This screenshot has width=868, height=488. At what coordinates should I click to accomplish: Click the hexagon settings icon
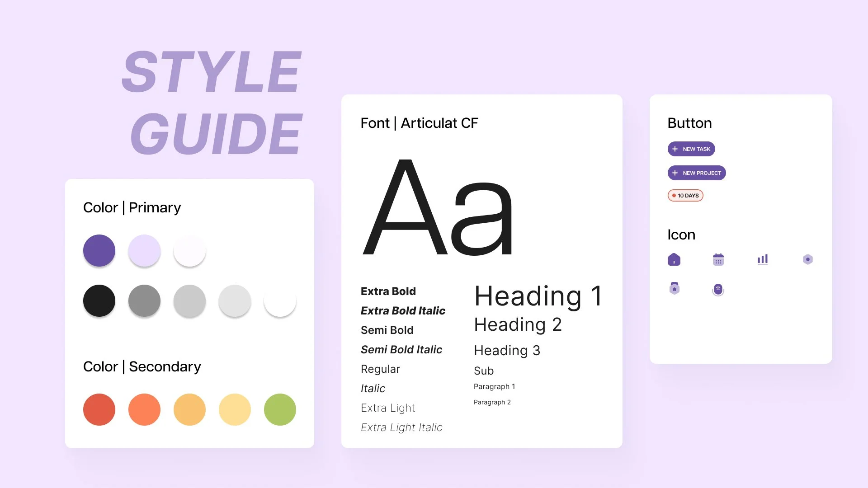coord(807,259)
